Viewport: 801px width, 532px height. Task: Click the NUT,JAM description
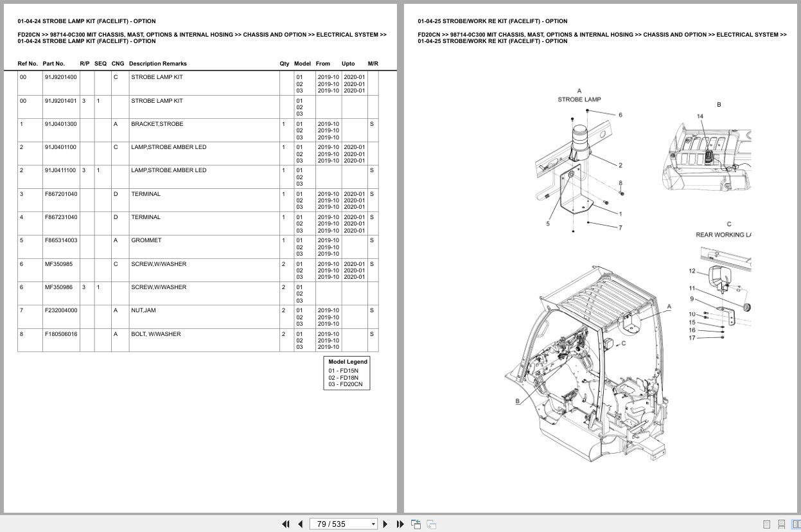[143, 310]
